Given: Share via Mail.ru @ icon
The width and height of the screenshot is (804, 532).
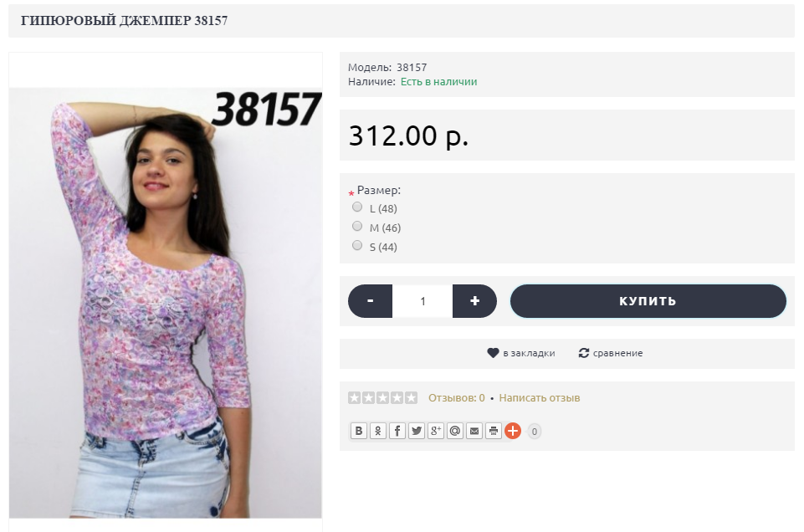Looking at the screenshot, I should coord(455,431).
